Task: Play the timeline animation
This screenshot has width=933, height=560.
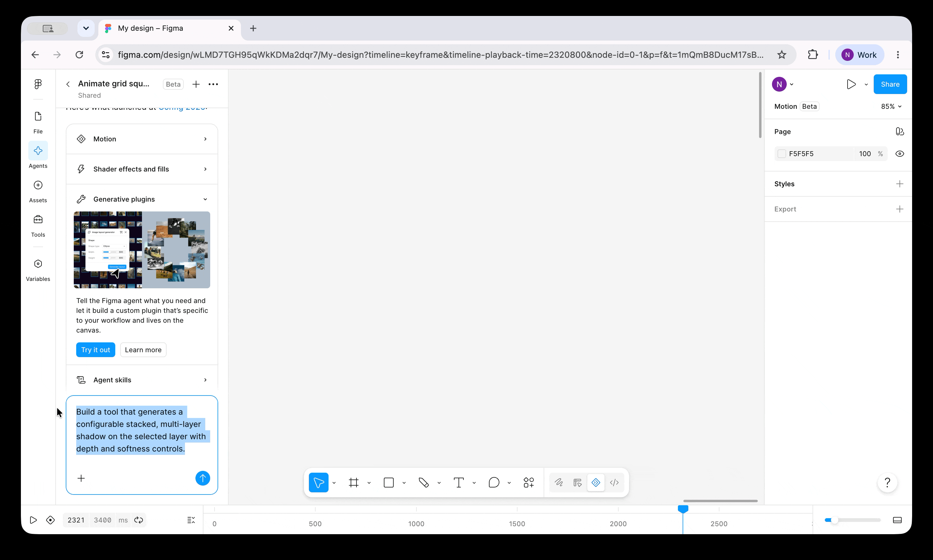Action: (x=33, y=520)
